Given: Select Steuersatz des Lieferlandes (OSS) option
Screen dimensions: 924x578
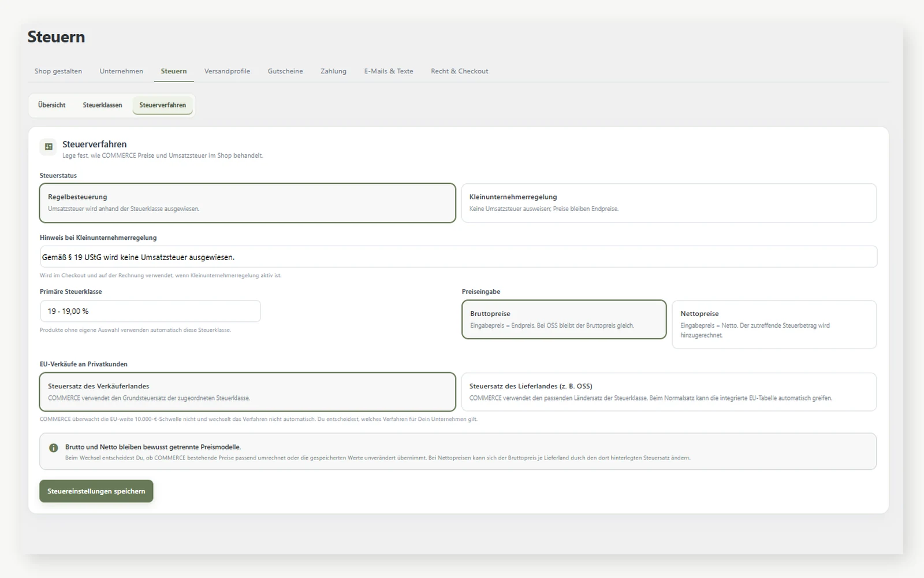Looking at the screenshot, I should coord(669,392).
